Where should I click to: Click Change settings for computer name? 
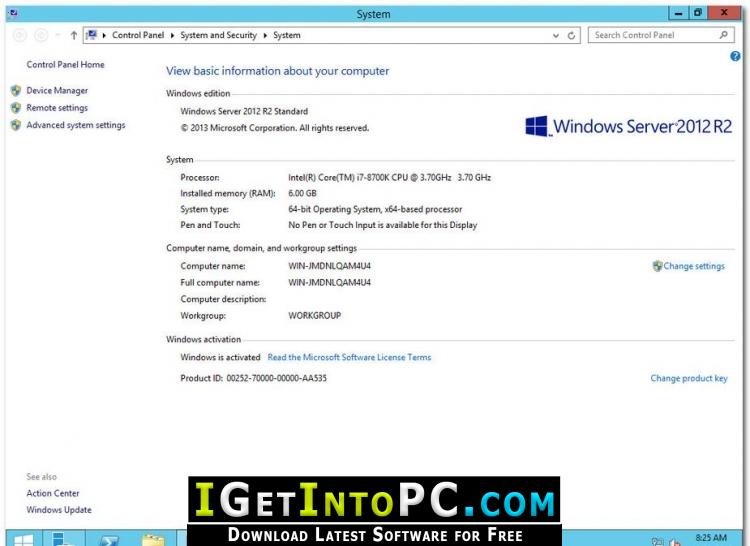coord(694,267)
